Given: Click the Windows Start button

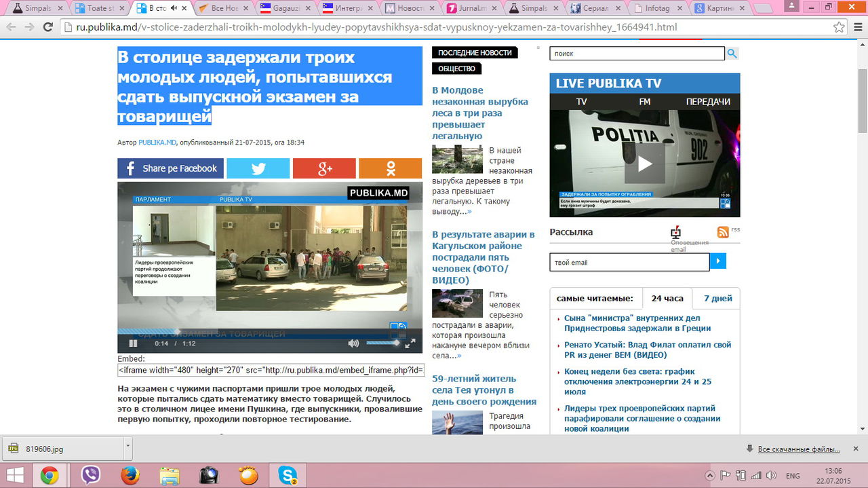Looking at the screenshot, I should pyautogui.click(x=15, y=474).
